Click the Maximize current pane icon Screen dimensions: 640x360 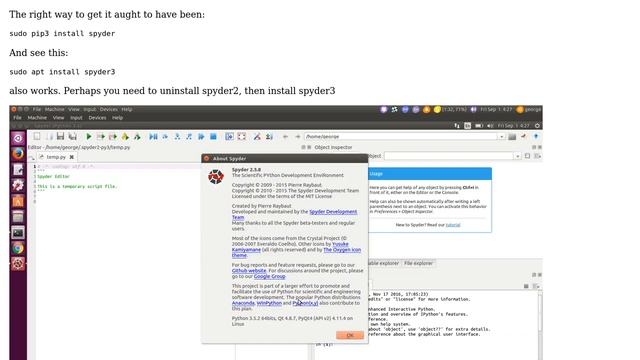229,136
